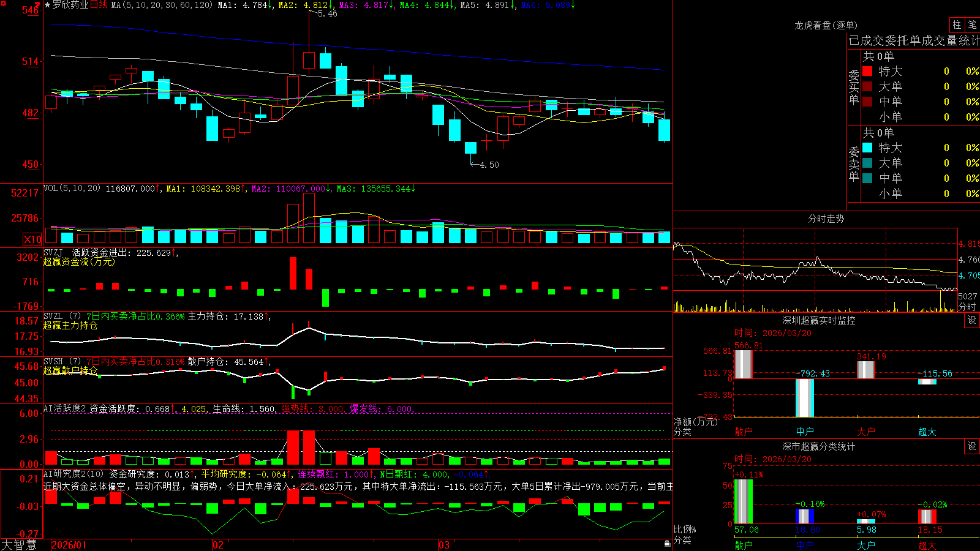This screenshot has height=551, width=980.
Task: Click the small red square icon at chart top-left corner
Action: click(x=2, y=2)
